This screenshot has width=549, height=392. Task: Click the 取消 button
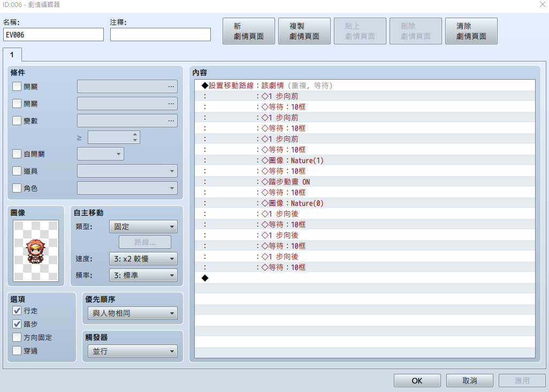[x=469, y=380]
